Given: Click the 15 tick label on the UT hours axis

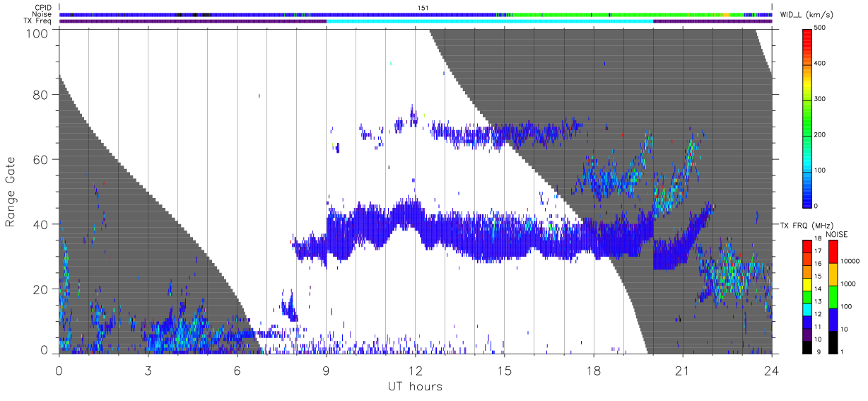Looking at the screenshot, I should point(505,370).
